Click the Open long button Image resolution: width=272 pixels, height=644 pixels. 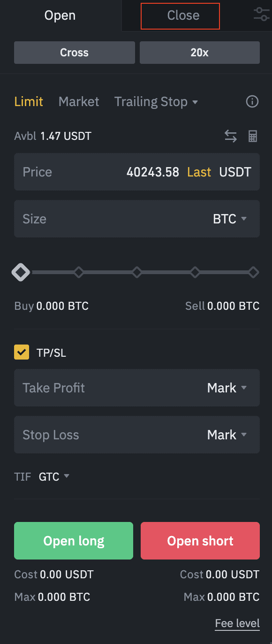tap(74, 541)
